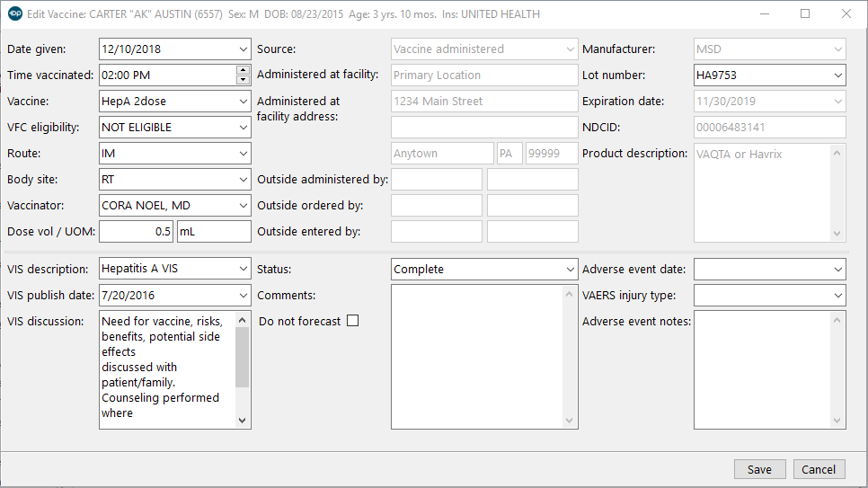Image resolution: width=868 pixels, height=488 pixels.
Task: Click the Time vaccinated field showing 02:00 PM
Action: point(168,75)
